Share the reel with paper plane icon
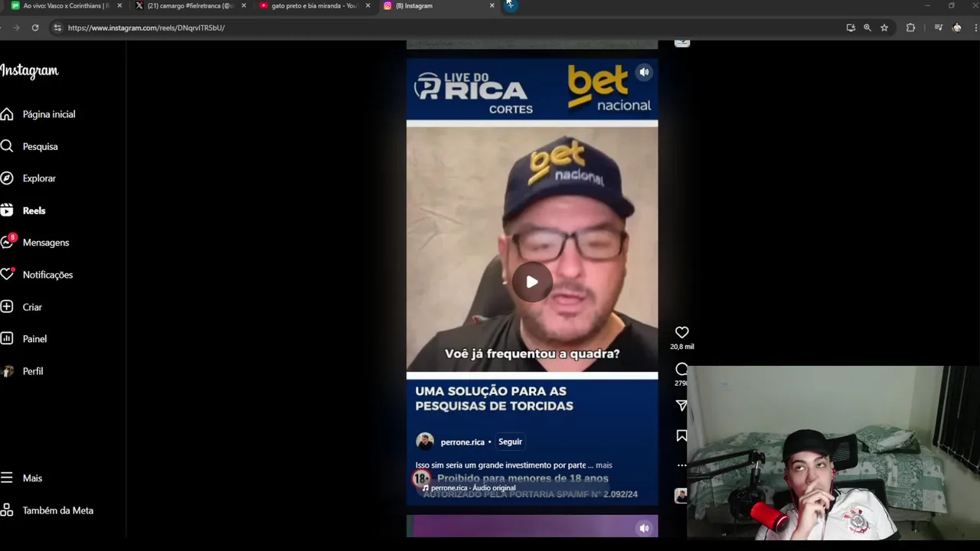Viewport: 980px width, 551px height. (681, 406)
